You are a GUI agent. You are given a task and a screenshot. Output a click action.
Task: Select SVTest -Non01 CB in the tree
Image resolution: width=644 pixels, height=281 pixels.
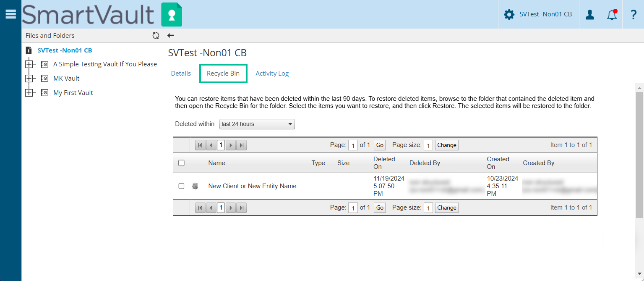tap(65, 50)
